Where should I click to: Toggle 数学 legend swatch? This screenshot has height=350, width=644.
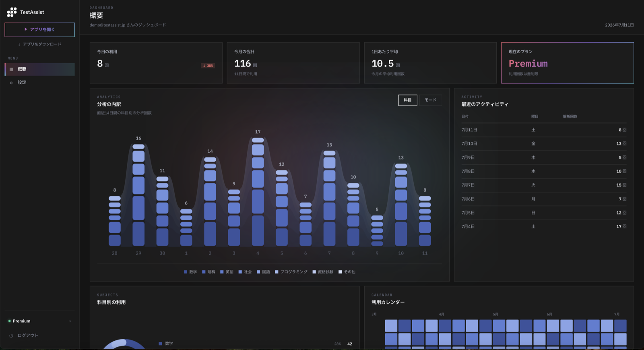point(186,272)
